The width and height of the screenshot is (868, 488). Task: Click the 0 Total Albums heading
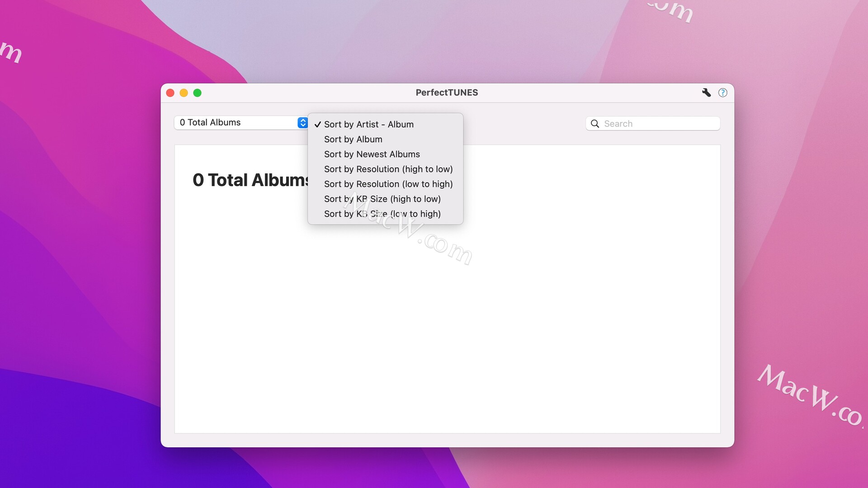251,180
